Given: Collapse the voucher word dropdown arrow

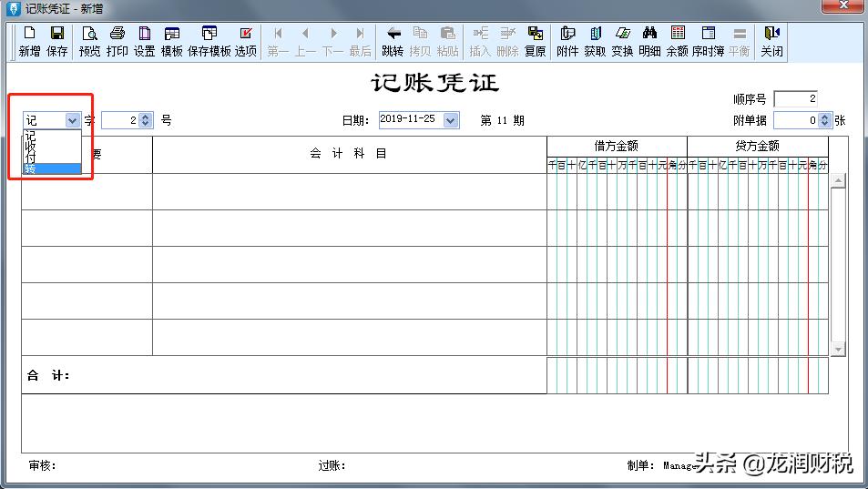Looking at the screenshot, I should [x=72, y=120].
